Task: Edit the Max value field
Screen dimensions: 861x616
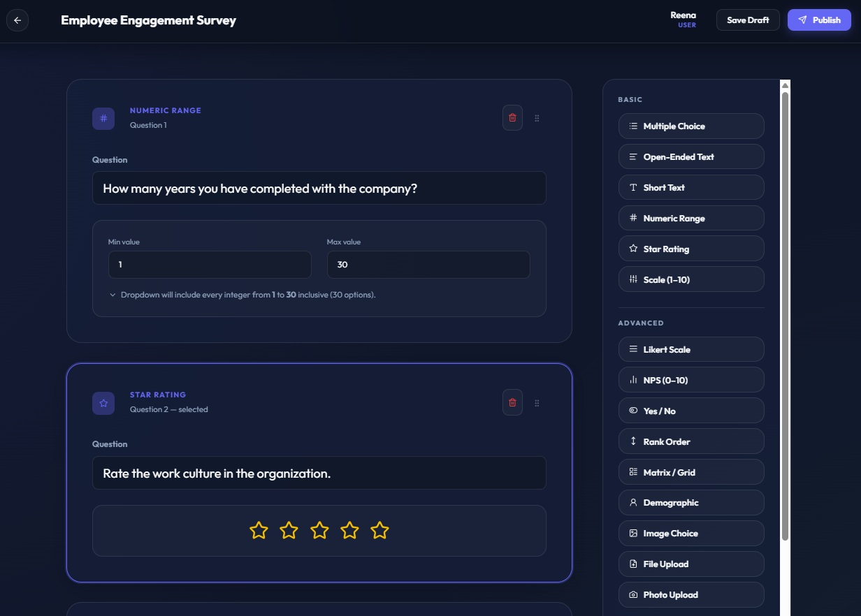Action: click(428, 265)
